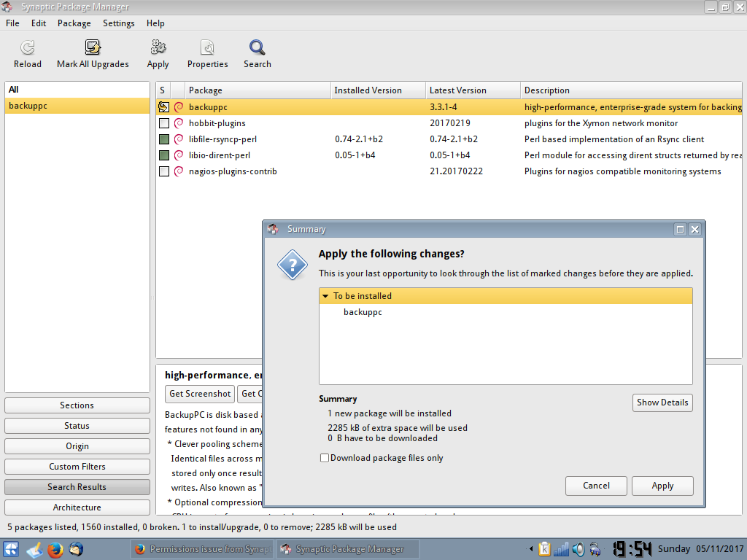The image size is (747, 560).
Task: Switch to Permissions issue Firefox taskbar window
Action: point(203,550)
